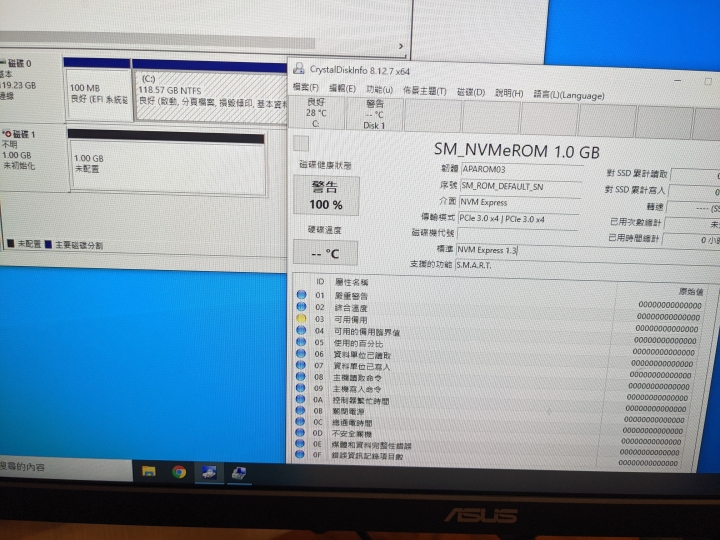Click the blue status icon for row 0B
Viewport: 720px width, 540px height.
300,410
